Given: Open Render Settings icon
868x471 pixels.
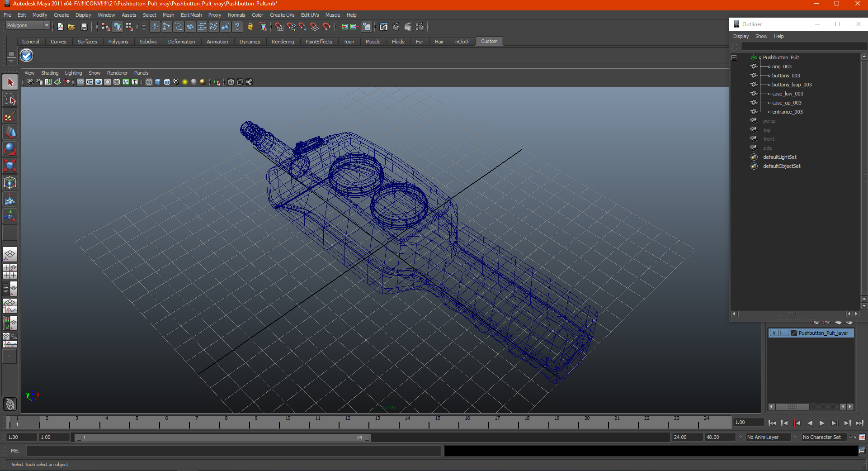Looking at the screenshot, I should tap(420, 27).
